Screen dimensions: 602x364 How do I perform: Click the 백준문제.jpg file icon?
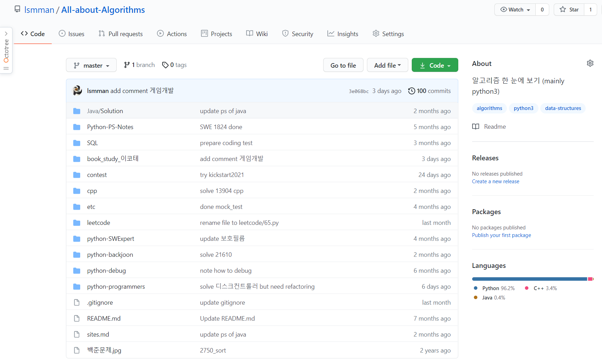[77, 350]
